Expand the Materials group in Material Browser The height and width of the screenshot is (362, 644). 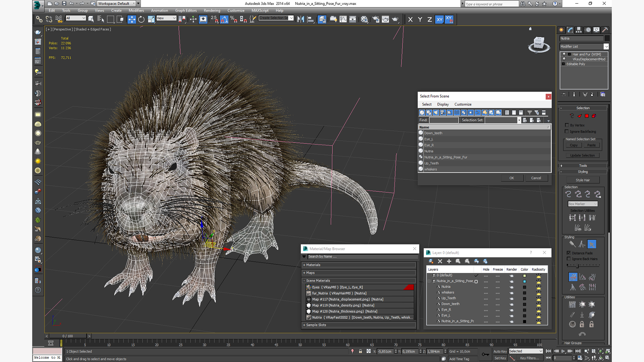click(359, 265)
